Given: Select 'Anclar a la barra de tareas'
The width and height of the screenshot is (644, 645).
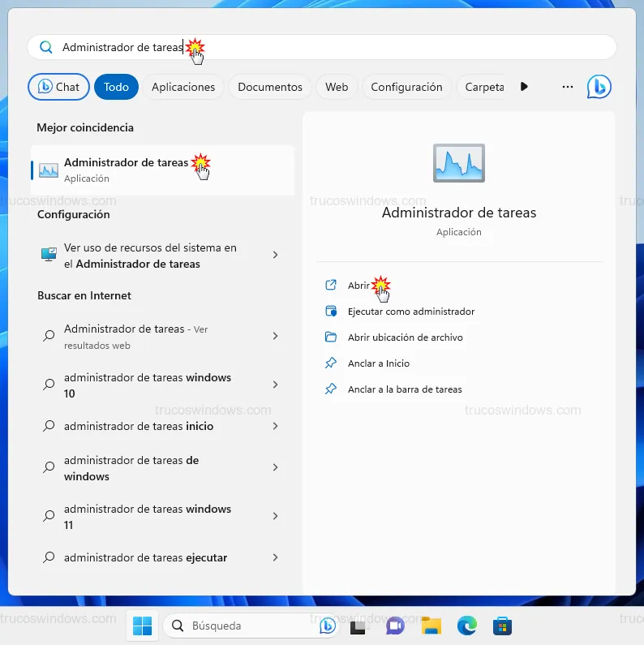Looking at the screenshot, I should (404, 389).
